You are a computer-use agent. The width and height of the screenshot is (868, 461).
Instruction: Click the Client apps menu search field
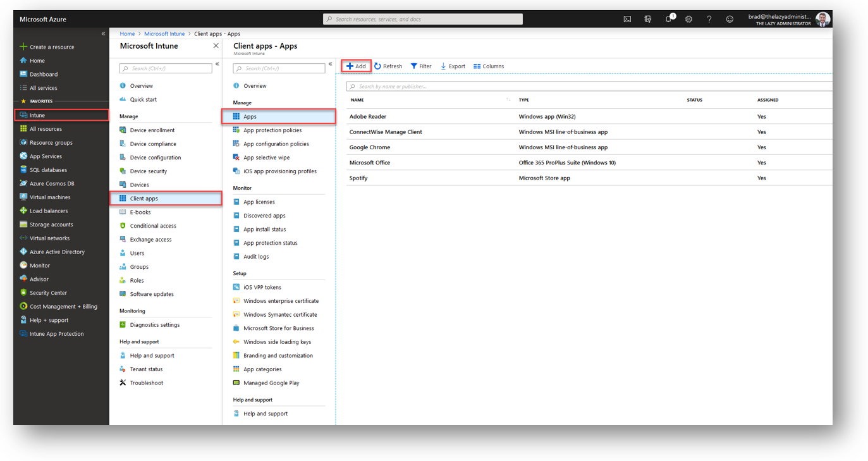(279, 68)
